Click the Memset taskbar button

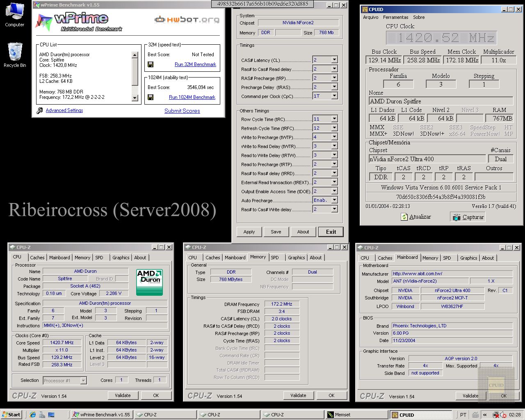(x=356, y=415)
